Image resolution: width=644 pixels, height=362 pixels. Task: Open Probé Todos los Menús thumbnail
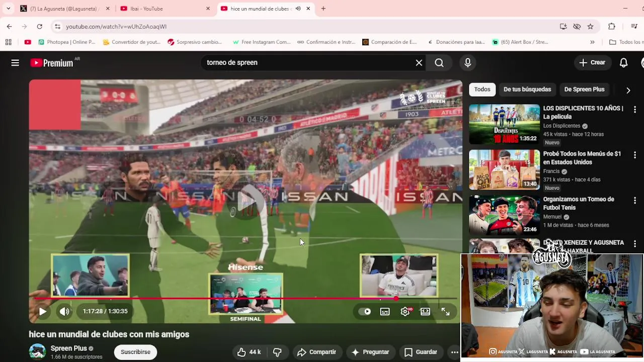(x=504, y=170)
